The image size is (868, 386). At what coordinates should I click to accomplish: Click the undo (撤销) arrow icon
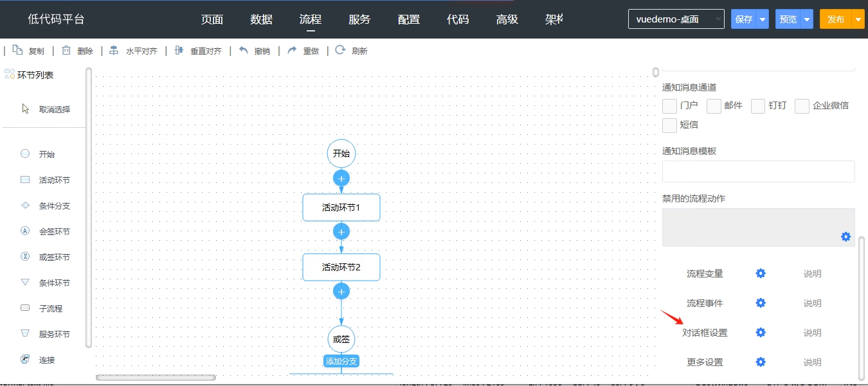[x=244, y=51]
